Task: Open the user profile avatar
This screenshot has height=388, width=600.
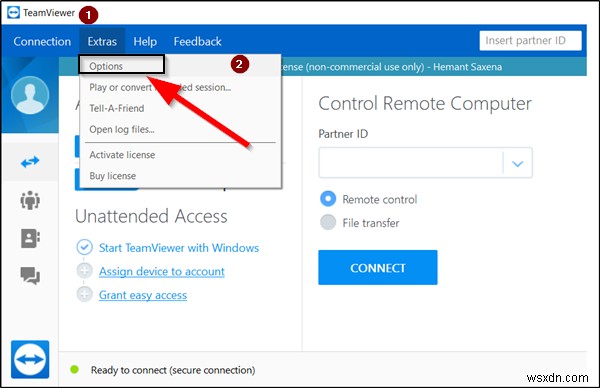Action: point(30,95)
